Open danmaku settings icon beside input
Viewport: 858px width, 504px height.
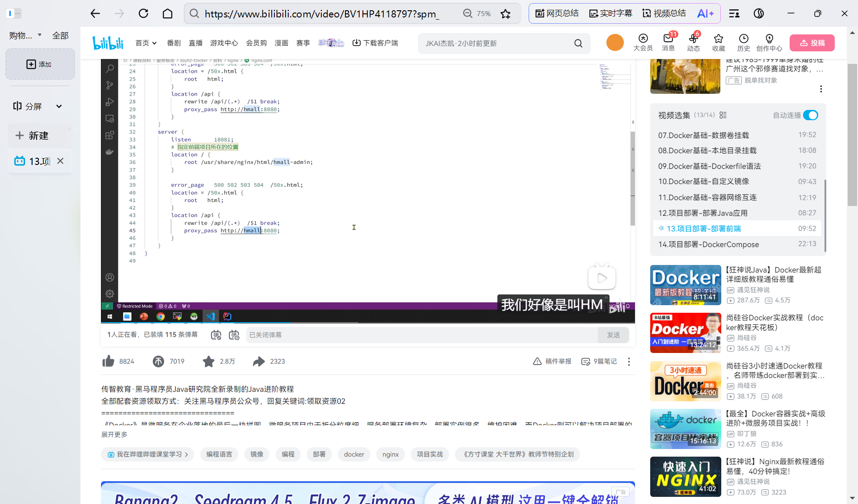[234, 335]
